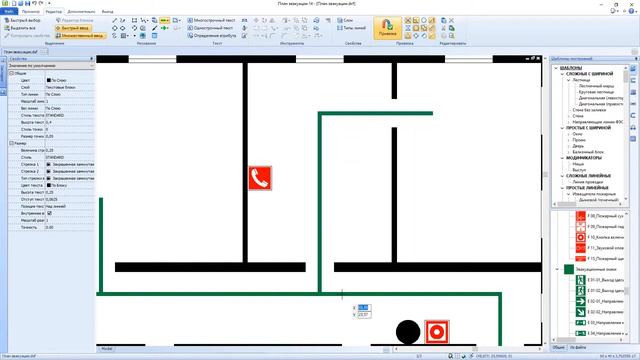The image size is (640, 360).
Task: Collapse the Размер properties section
Action: 11,143
